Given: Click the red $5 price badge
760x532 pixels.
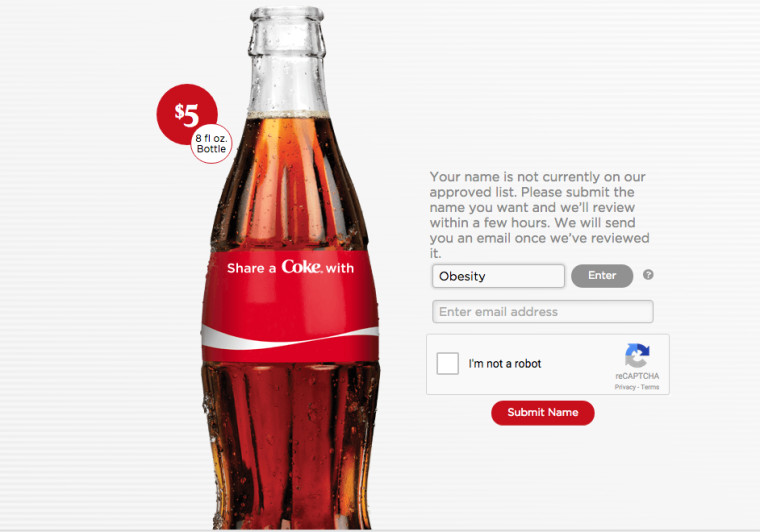Looking at the screenshot, I should coord(187,114).
